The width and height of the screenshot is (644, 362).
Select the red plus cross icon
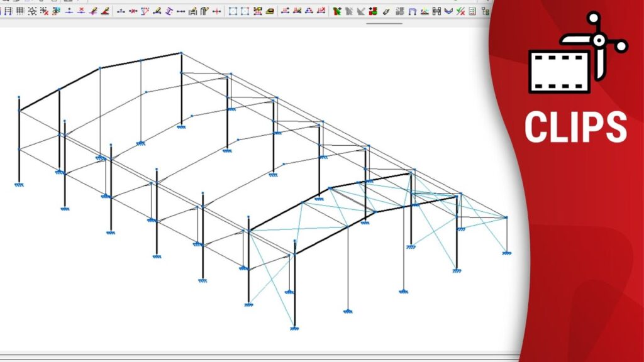click(x=217, y=11)
